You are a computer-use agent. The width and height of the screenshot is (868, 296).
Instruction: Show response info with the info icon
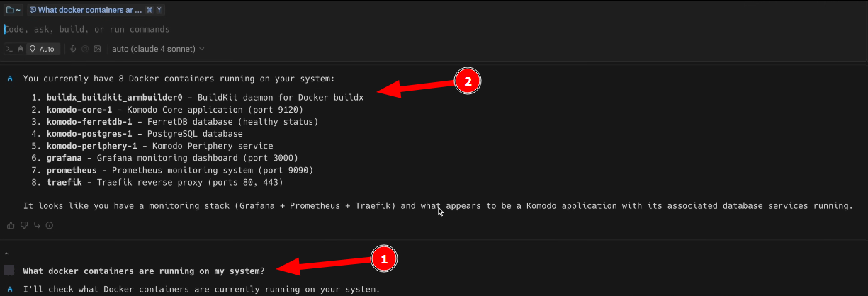[x=50, y=225]
